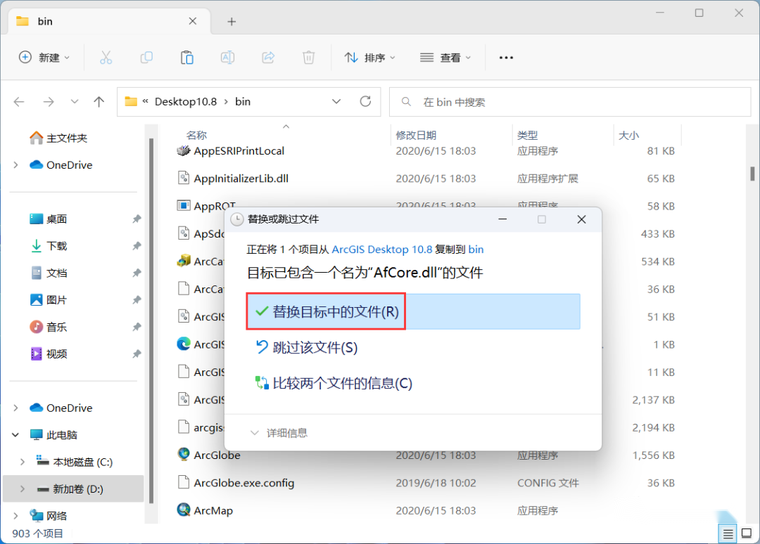Viewport: 760px width, 544px height.
Task: Click the Refresh icon beside address bar
Action: tap(365, 101)
